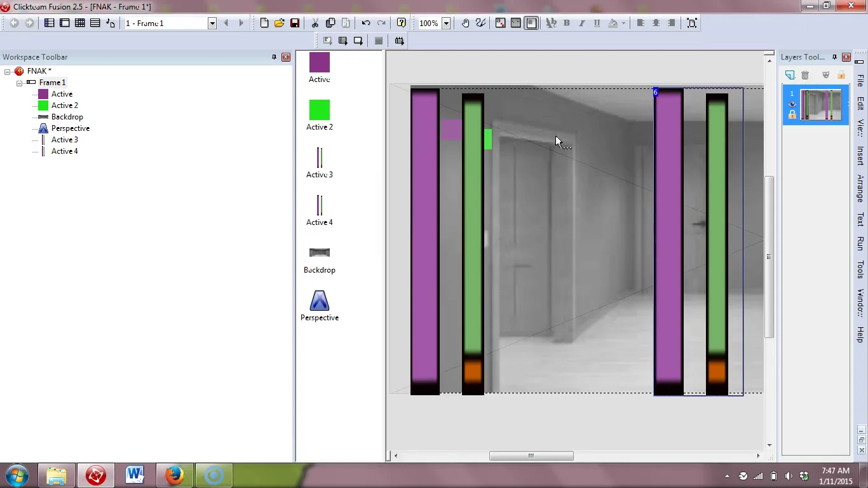Select Backdrop in workspace tree
The width and height of the screenshot is (868, 488).
[67, 117]
